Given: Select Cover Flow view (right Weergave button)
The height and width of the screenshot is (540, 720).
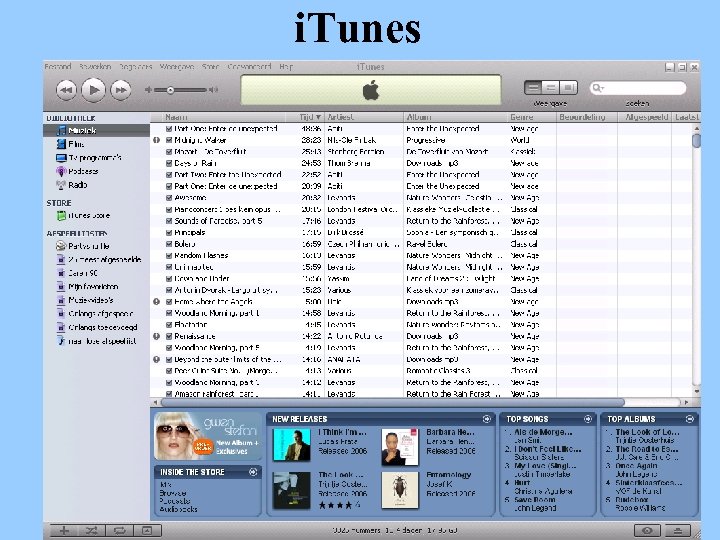Looking at the screenshot, I should 568,87.
